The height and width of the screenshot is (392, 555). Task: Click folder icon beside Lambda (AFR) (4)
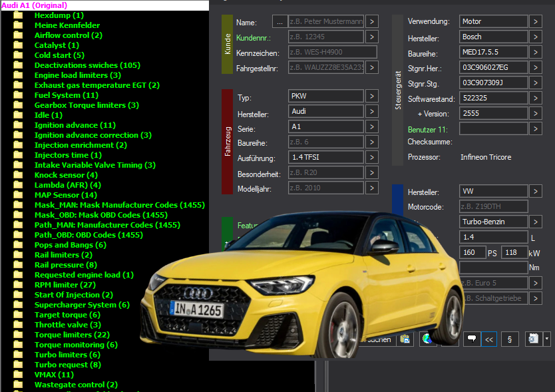pyautogui.click(x=18, y=185)
